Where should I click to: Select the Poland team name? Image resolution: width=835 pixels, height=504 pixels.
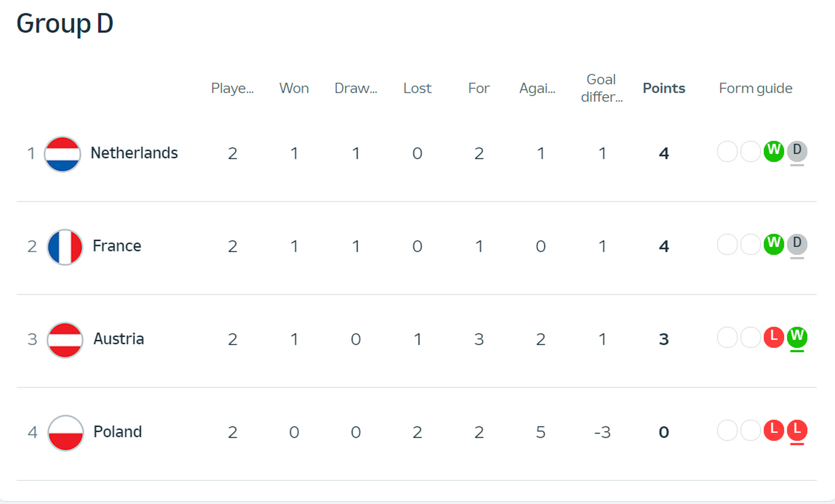coord(117,432)
